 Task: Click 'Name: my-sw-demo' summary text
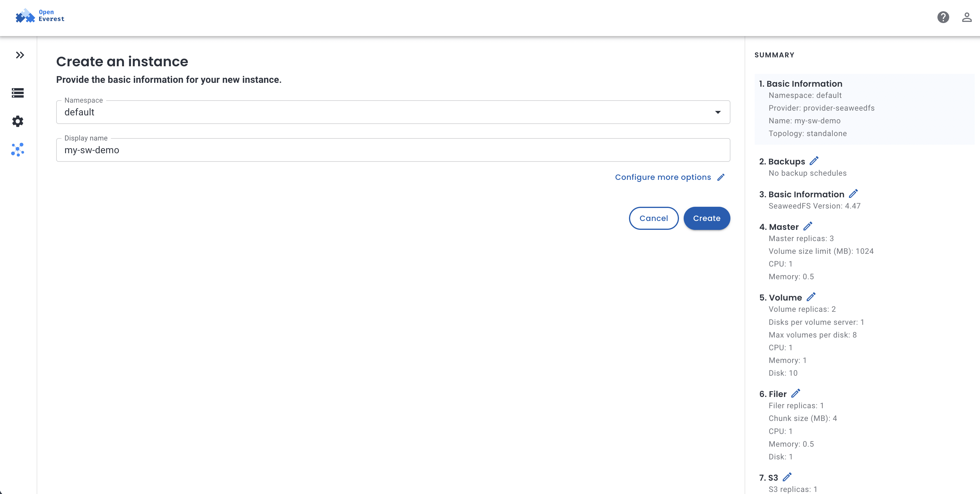click(x=805, y=121)
